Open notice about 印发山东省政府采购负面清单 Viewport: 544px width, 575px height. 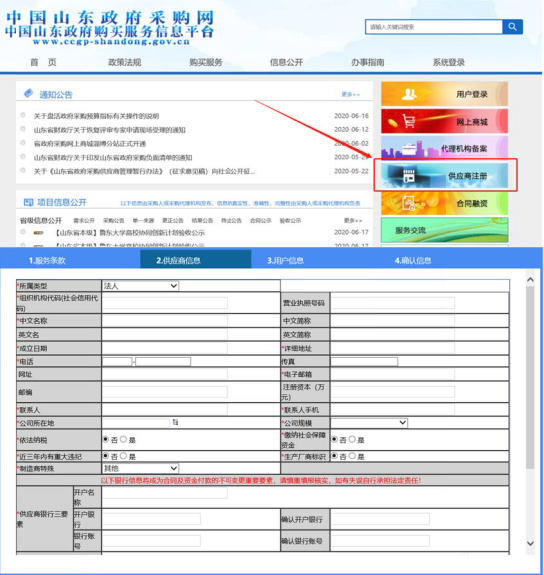113,158
